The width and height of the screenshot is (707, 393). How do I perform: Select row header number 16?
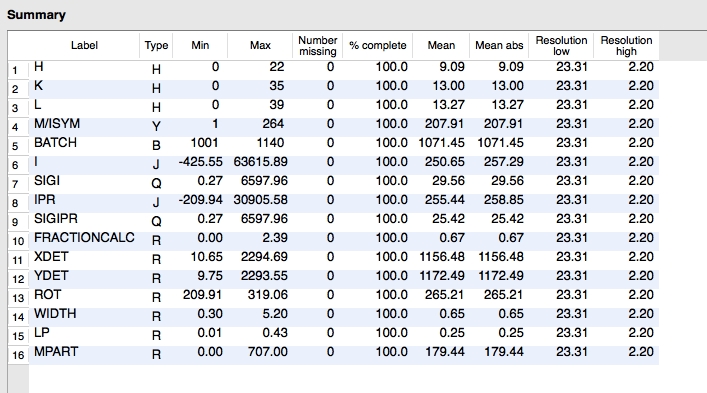[x=18, y=355]
